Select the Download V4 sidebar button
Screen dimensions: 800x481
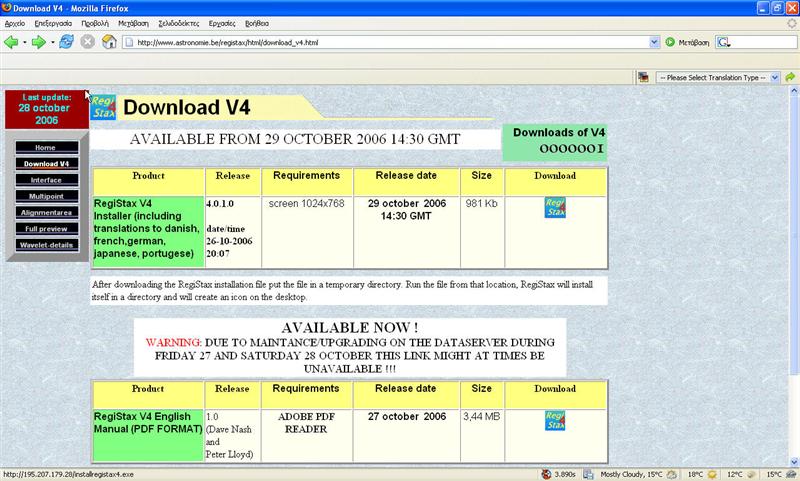(46, 164)
